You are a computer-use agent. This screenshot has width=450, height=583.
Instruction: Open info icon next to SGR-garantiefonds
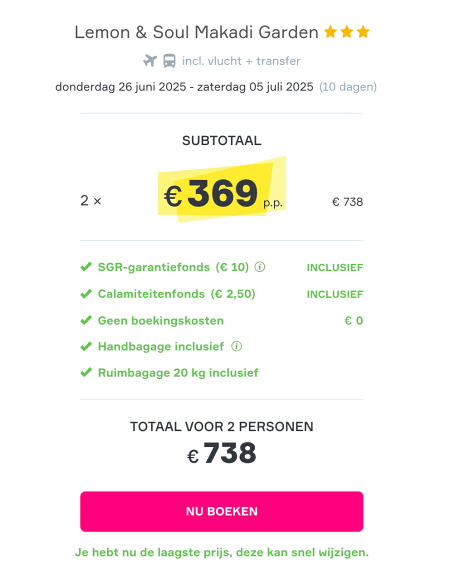[260, 267]
